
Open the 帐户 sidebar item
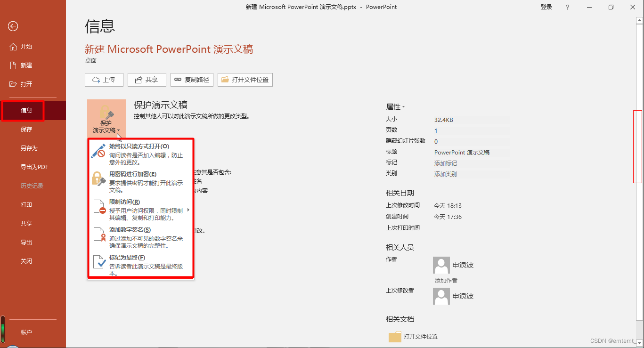click(33, 332)
